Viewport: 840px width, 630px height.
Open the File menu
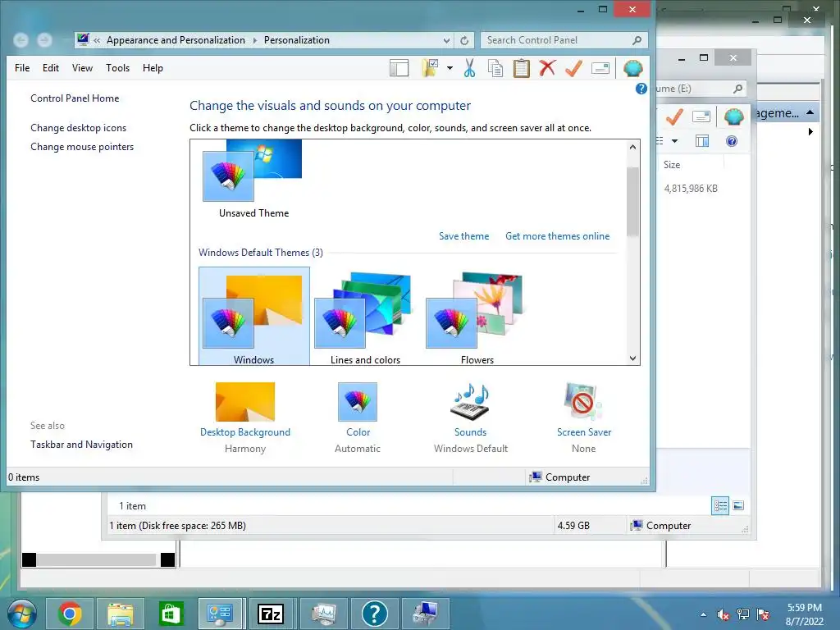click(x=22, y=68)
